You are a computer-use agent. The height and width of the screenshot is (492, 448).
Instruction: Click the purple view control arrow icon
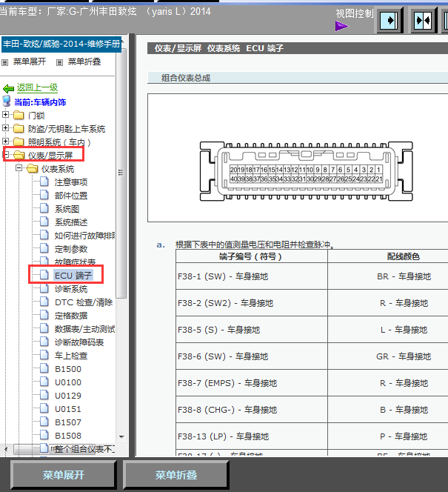(x=341, y=26)
